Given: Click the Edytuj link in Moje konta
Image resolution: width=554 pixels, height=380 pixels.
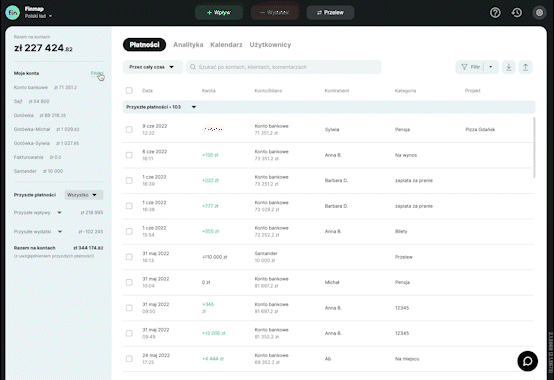Looking at the screenshot, I should point(97,73).
